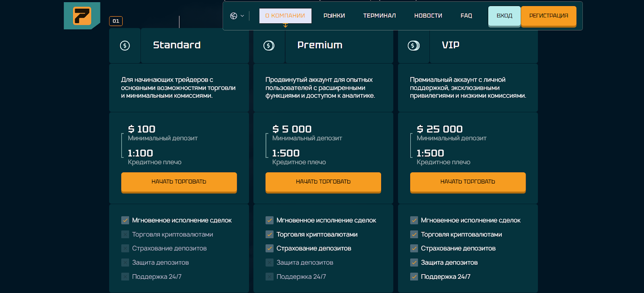Toggle Standard's Торговля криптовалютами checkbox

pos(125,234)
